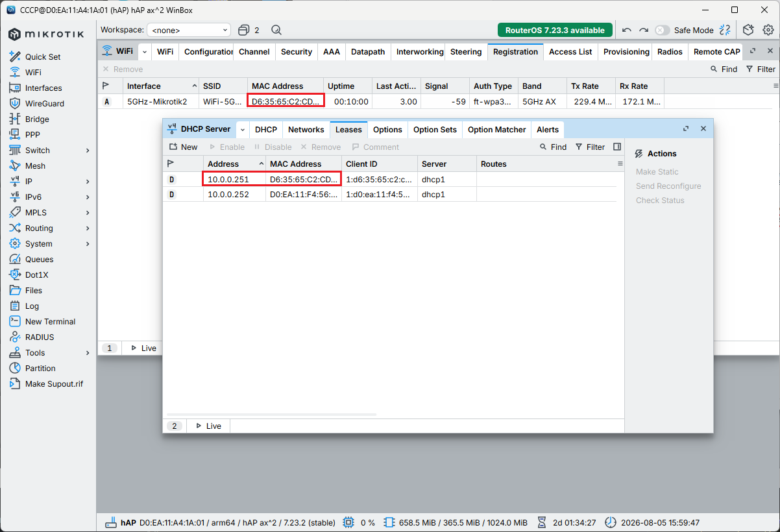The image size is (780, 532).
Task: Toggle the Safe Mode switch
Action: point(662,30)
